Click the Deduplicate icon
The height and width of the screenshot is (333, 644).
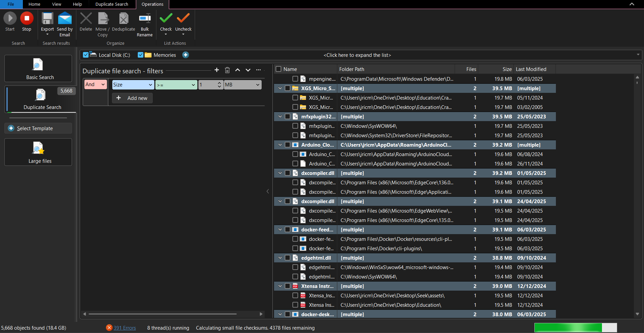click(123, 18)
